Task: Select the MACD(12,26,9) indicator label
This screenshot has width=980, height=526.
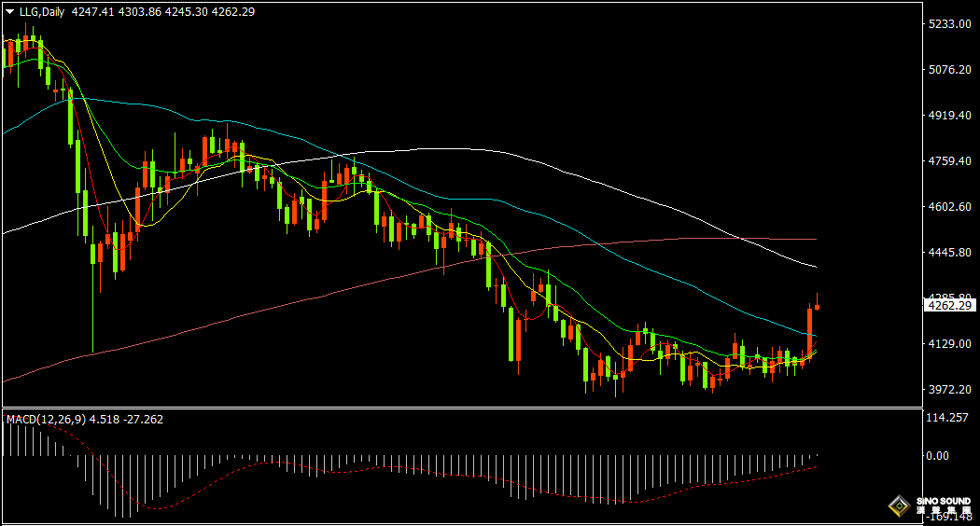Action: click(x=47, y=419)
